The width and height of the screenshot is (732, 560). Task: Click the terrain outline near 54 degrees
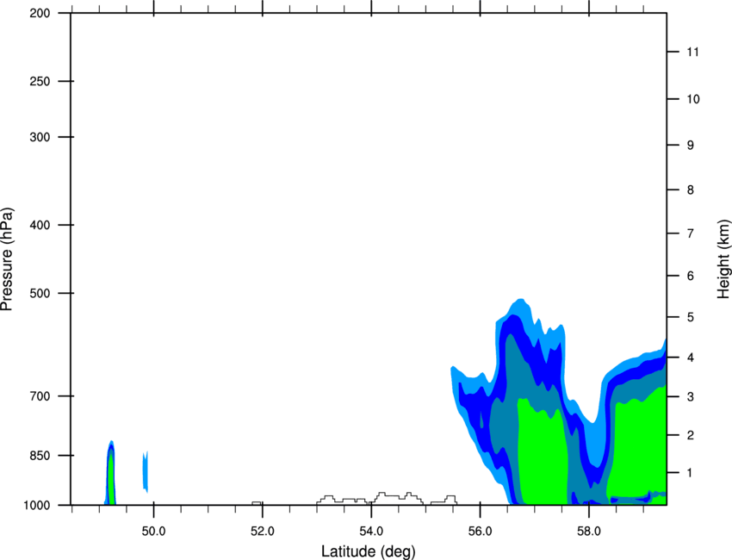click(387, 498)
